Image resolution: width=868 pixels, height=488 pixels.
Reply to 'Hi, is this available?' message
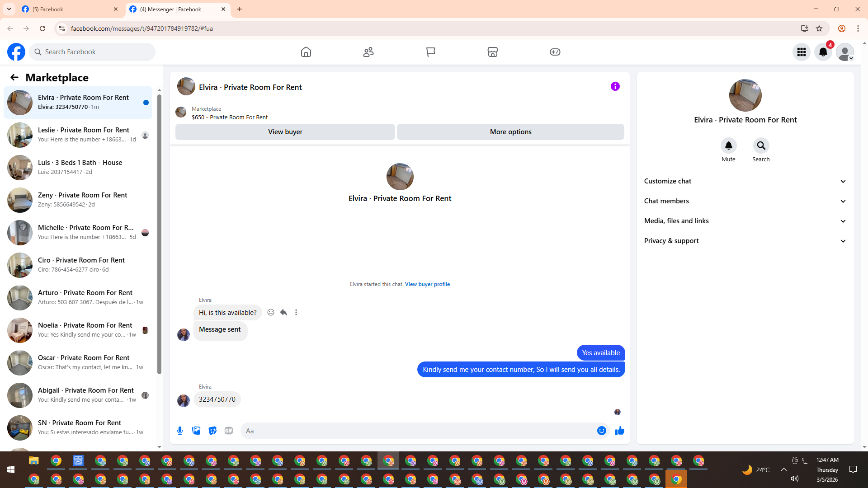click(283, 312)
